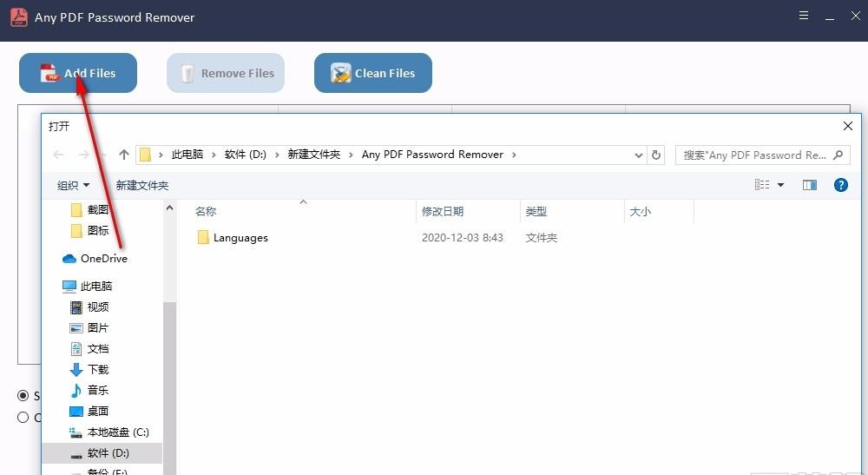Click 新建文件夹 toolbar button
The width and height of the screenshot is (868, 475).
point(142,186)
